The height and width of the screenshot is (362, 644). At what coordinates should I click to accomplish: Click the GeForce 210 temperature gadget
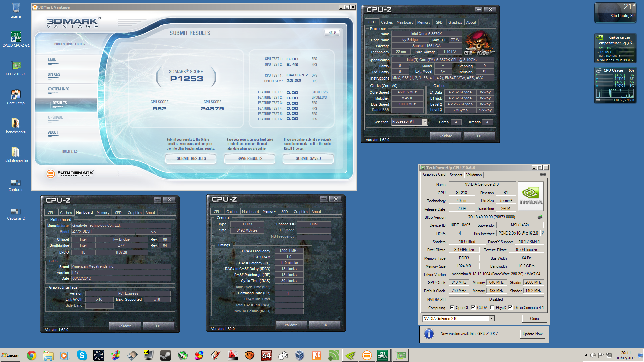click(615, 48)
